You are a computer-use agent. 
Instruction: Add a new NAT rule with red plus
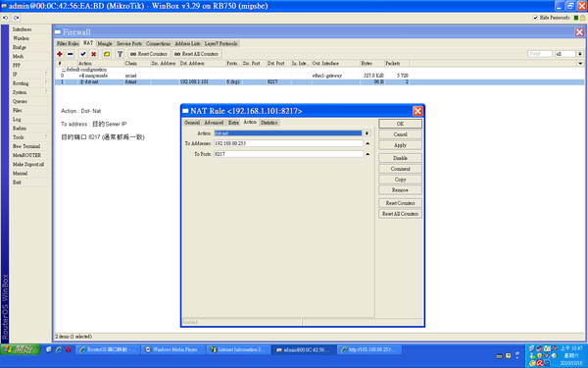pos(60,54)
